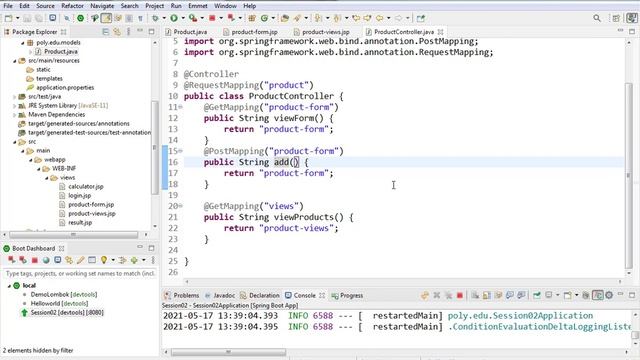Image resolution: width=640 pixels, height=360 pixels.
Task: Select Session02 [devtools] app in Boot Dashboard
Action: [x=67, y=313]
